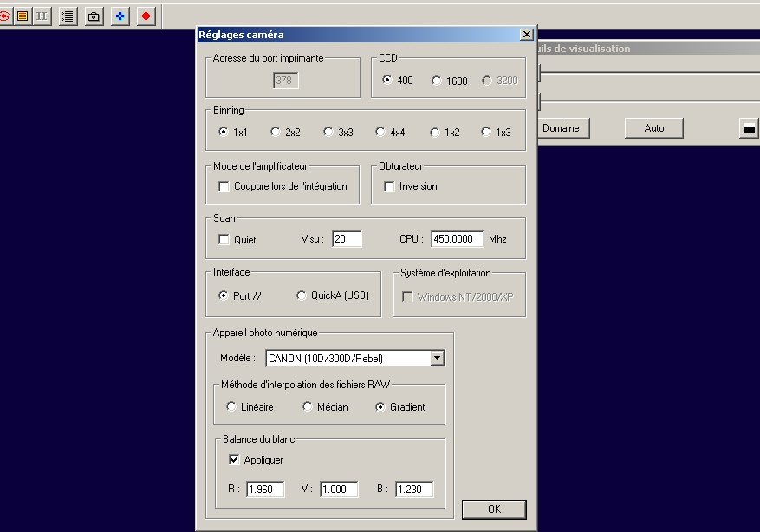Click Domaine button in visualisation window
The height and width of the screenshot is (532, 760).
(x=563, y=128)
